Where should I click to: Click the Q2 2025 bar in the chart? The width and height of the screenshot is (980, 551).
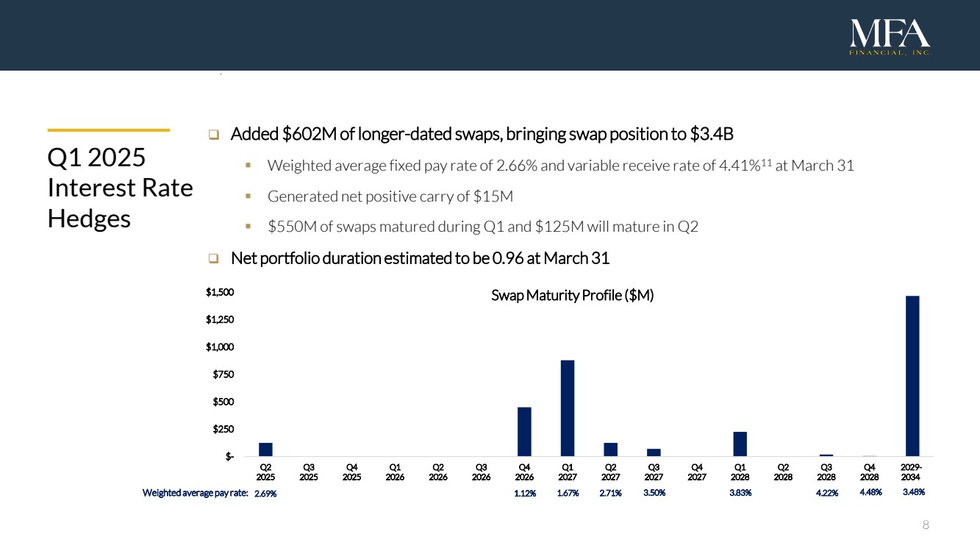[265, 449]
